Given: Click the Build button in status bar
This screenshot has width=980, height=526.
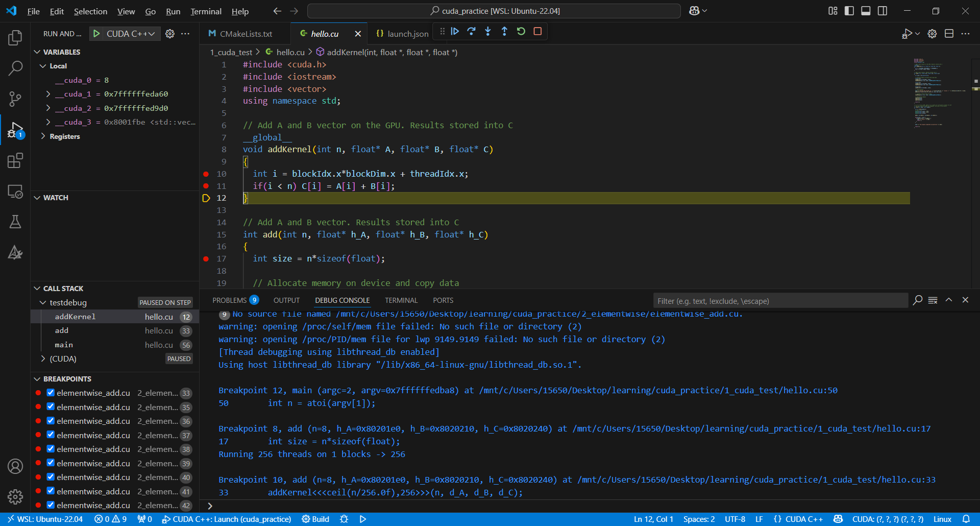Looking at the screenshot, I should 315,519.
